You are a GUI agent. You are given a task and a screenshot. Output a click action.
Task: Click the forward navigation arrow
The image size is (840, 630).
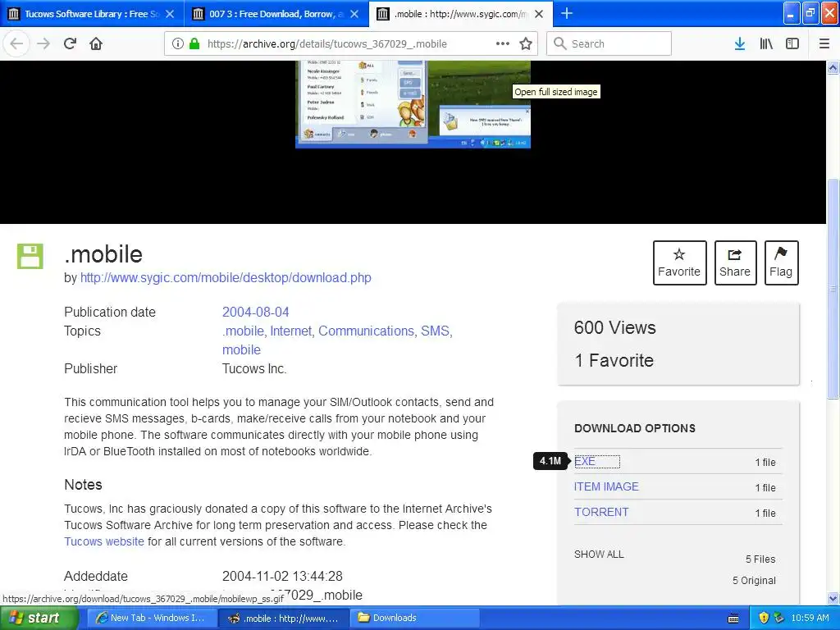(x=43, y=43)
